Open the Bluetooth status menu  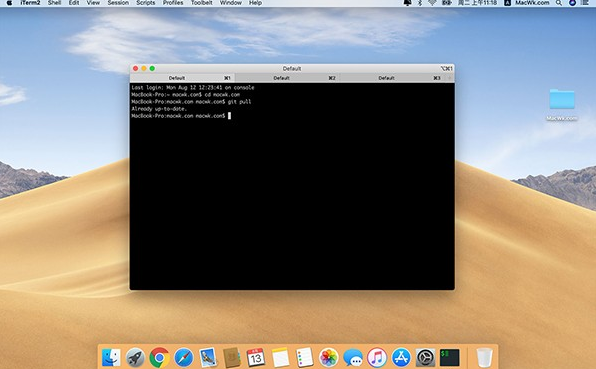click(x=420, y=3)
